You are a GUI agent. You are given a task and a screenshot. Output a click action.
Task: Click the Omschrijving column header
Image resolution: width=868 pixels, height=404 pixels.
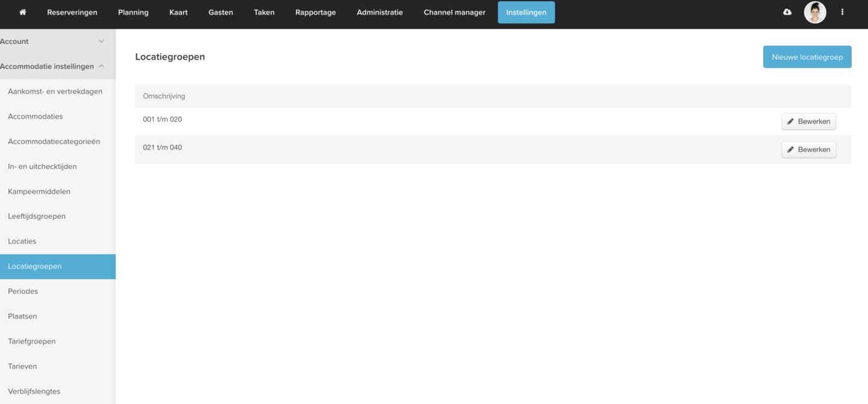coord(164,96)
